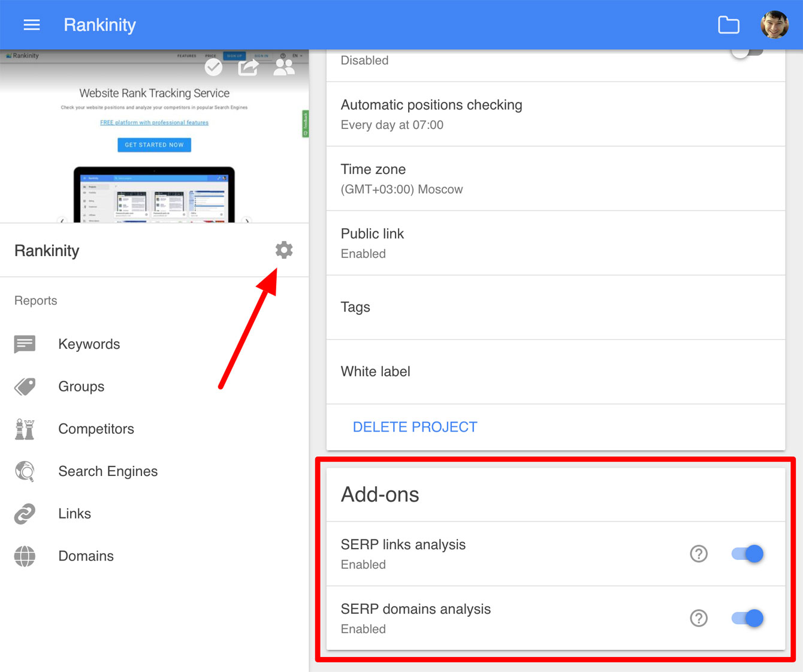Click the Rankinity header title
Viewport: 803px width, 672px height.
click(99, 25)
